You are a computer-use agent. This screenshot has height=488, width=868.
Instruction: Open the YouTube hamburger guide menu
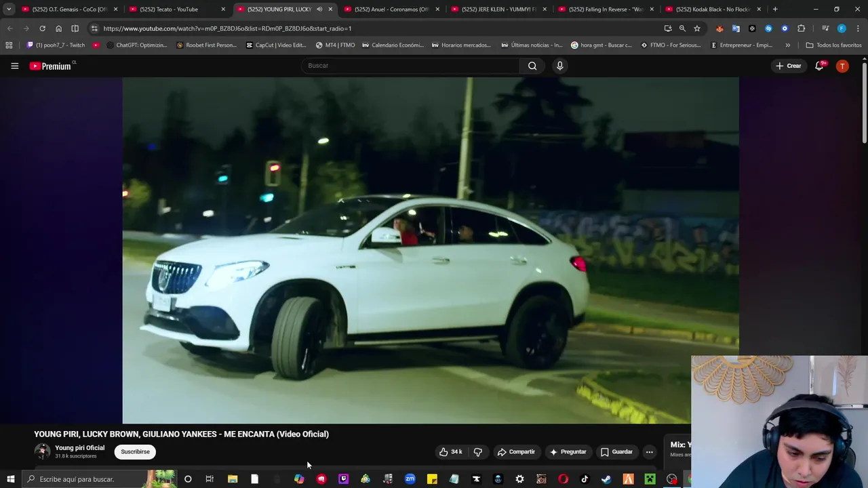[14, 66]
